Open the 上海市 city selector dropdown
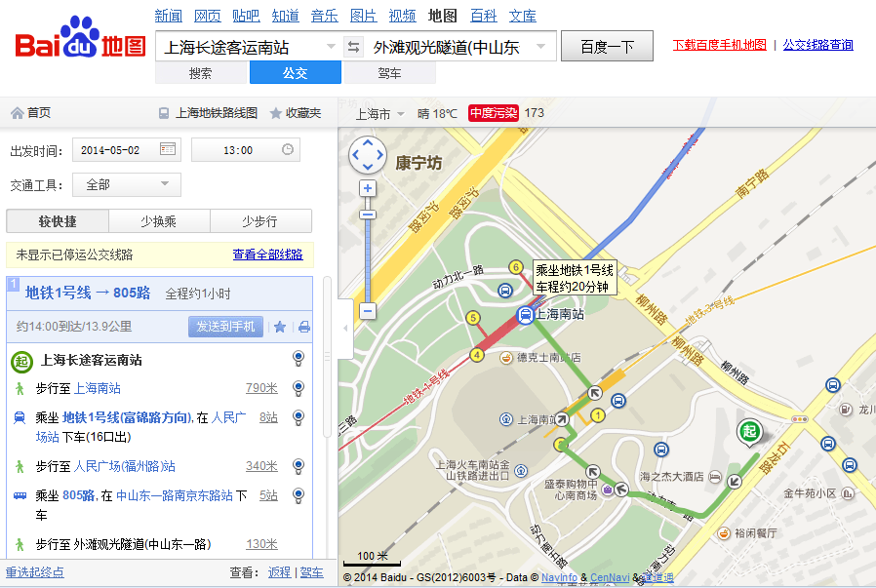The image size is (876, 588). [x=379, y=114]
